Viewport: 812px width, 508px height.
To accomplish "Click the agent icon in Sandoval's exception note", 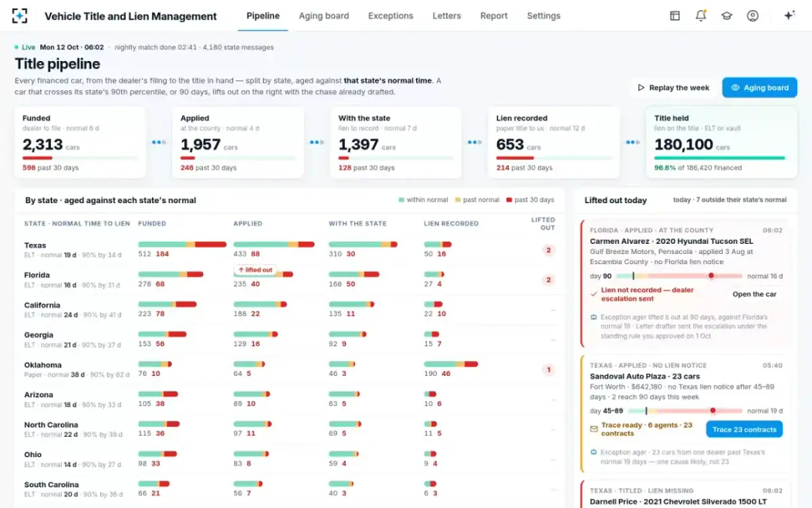I will click(x=593, y=452).
